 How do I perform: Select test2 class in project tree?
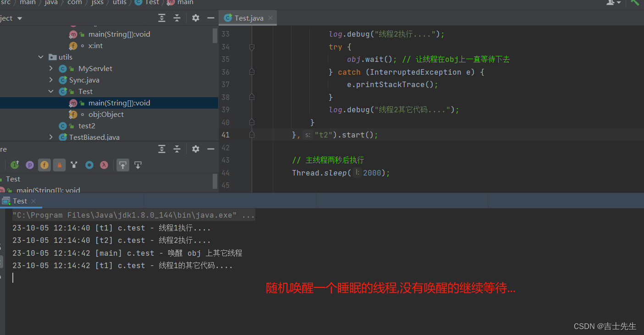[87, 126]
